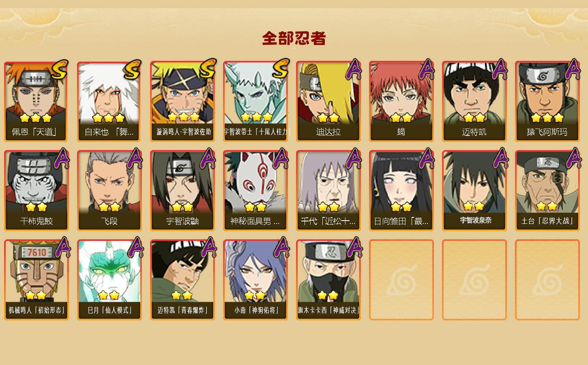Select the 神秘面具男 ninja card

coord(255,191)
